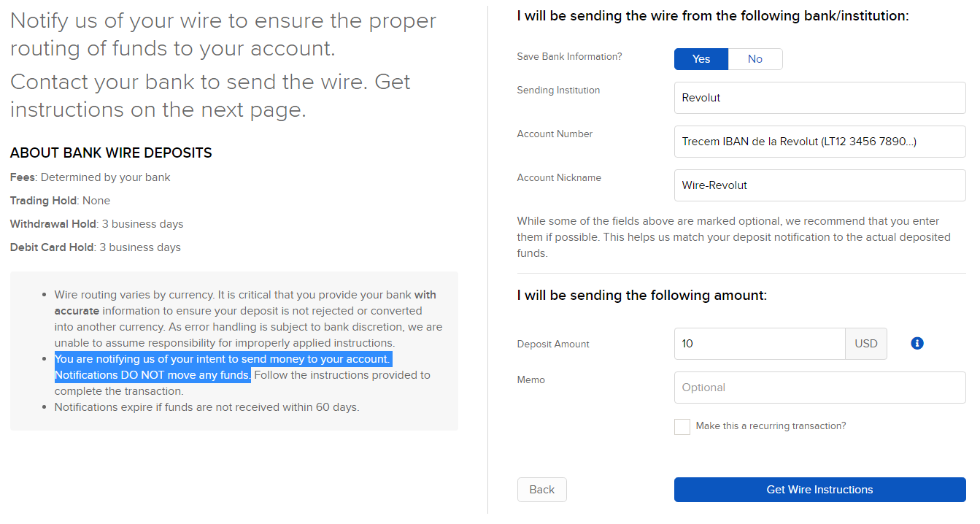Click the 'I will be sending the following amount' heading

tap(642, 296)
